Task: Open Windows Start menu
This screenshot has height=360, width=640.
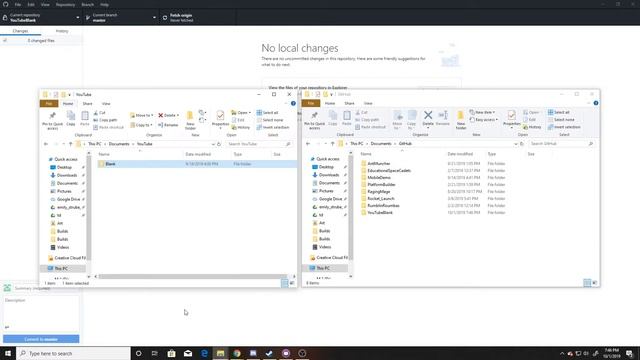Action: [x=8, y=353]
